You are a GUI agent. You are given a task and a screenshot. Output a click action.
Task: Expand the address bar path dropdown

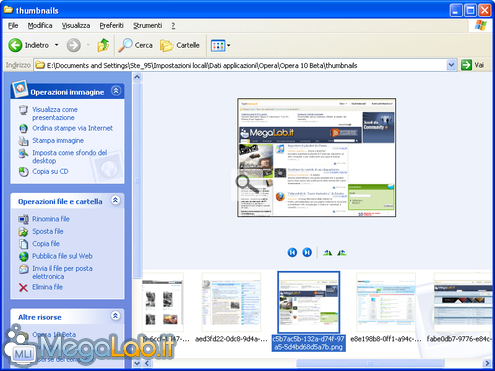pyautogui.click(x=451, y=65)
